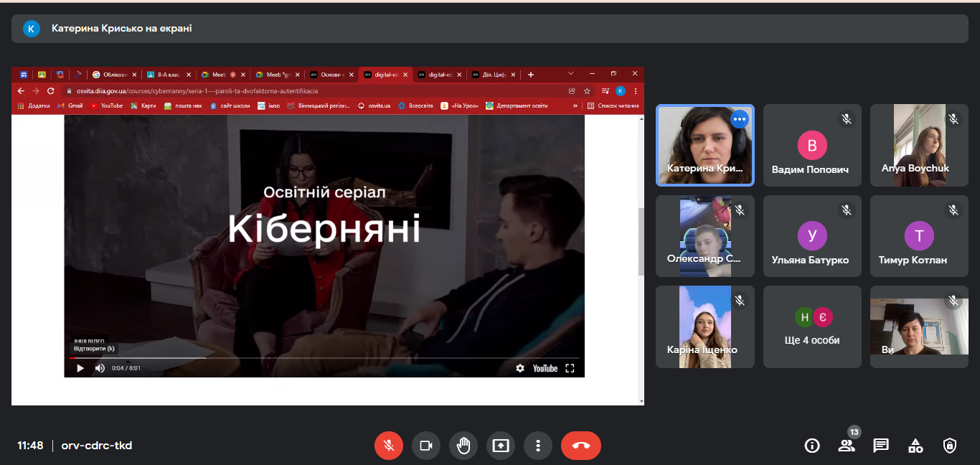Open the 'Департамент освіти' bookmark
This screenshot has width=980, height=465.
pos(517,105)
